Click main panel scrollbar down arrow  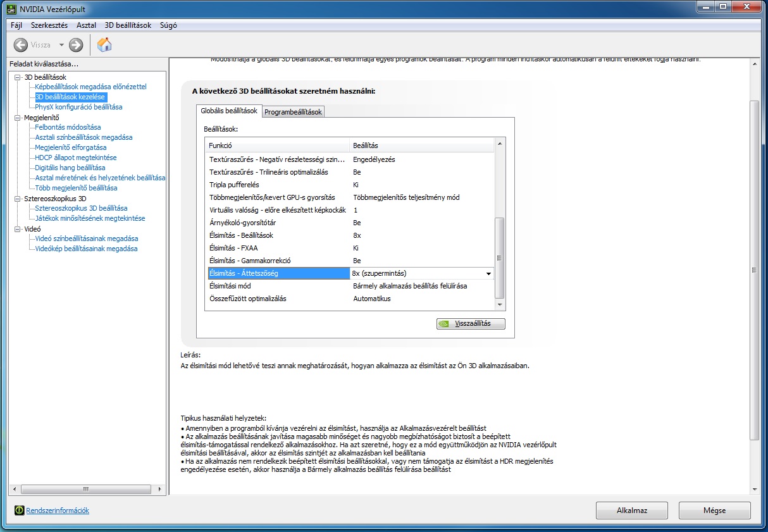tap(753, 489)
